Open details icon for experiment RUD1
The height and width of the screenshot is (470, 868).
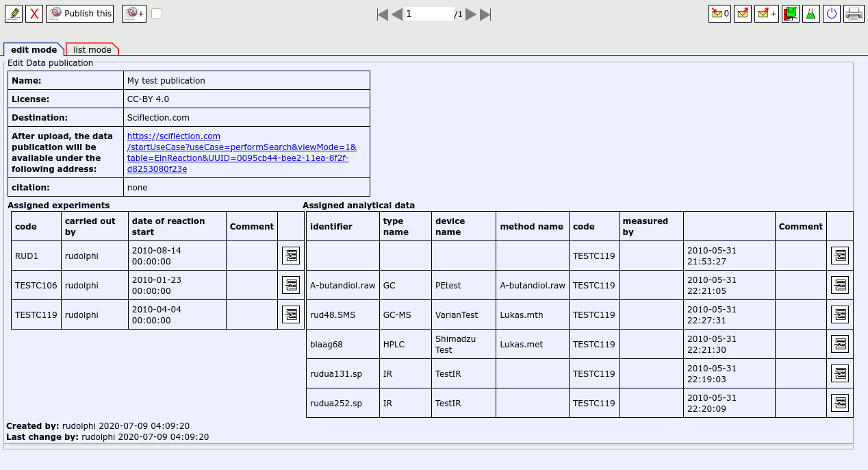point(291,256)
